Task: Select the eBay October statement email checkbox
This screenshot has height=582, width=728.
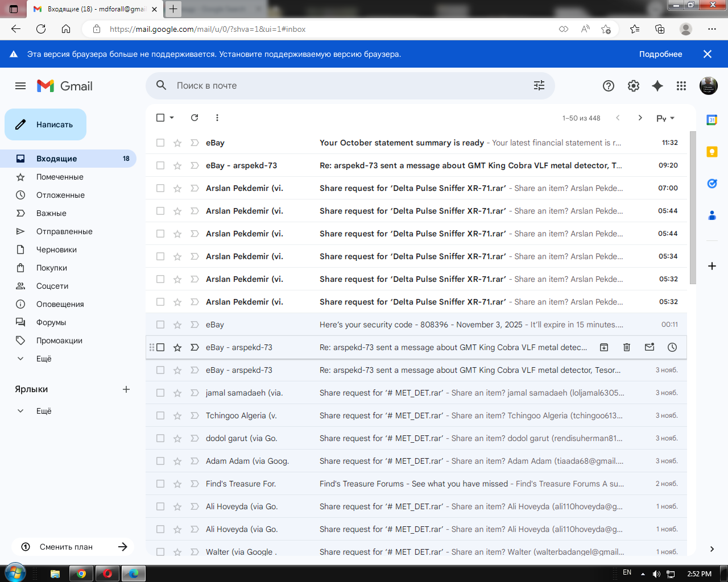Action: [x=160, y=143]
